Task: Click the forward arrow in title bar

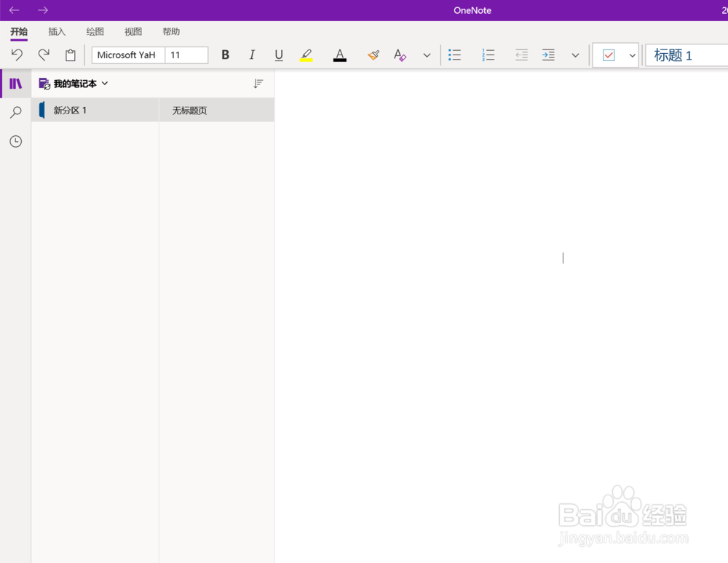Action: tap(43, 10)
